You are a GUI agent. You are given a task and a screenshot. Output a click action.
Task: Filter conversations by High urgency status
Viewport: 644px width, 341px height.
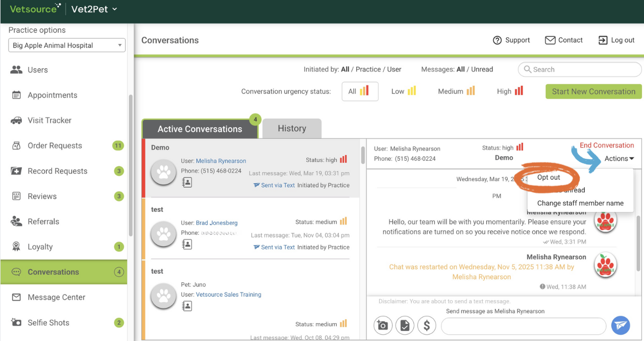[510, 91]
